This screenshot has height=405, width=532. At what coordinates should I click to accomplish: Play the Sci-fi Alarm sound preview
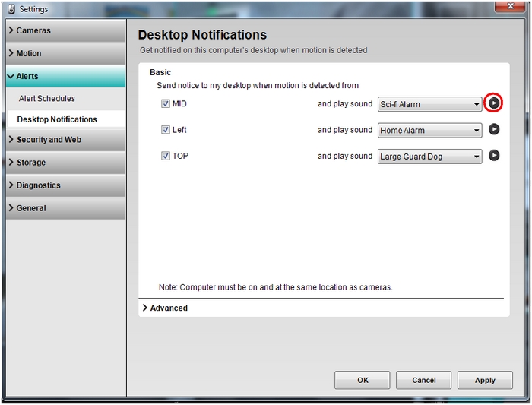click(494, 103)
